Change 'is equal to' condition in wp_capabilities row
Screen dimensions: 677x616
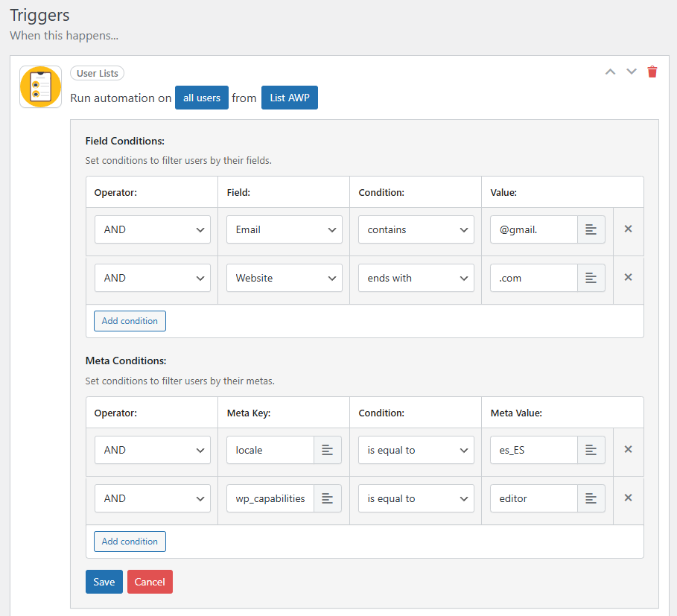(x=416, y=498)
